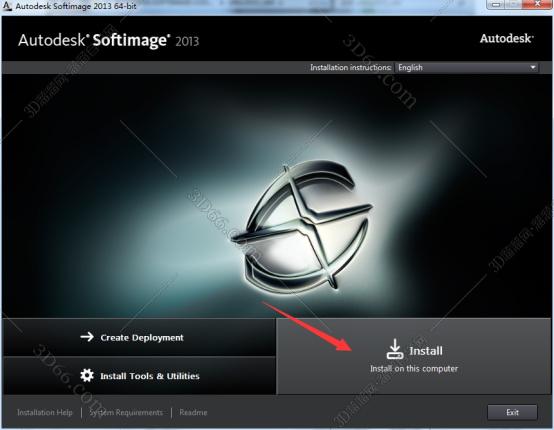Click the English language dropdown arrow

[x=532, y=67]
